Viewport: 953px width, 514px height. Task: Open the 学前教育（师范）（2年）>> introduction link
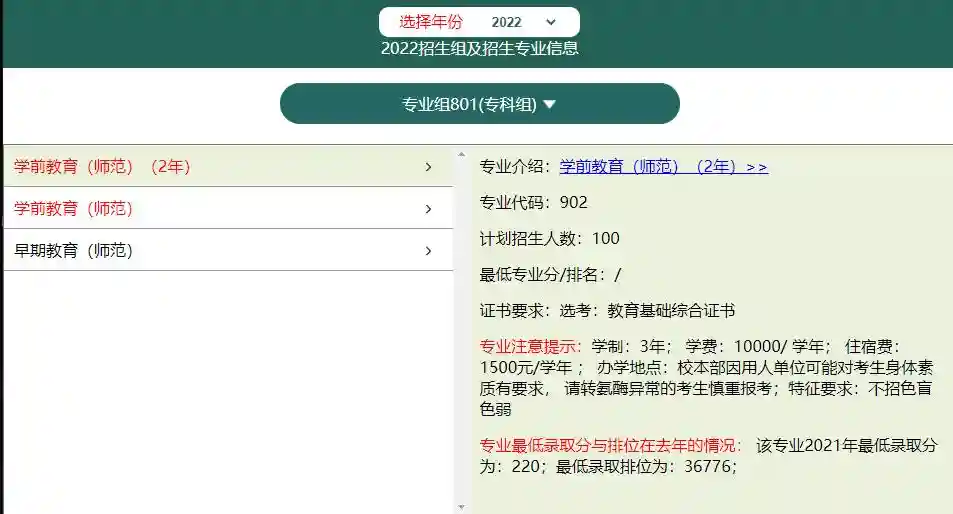[x=663, y=167]
